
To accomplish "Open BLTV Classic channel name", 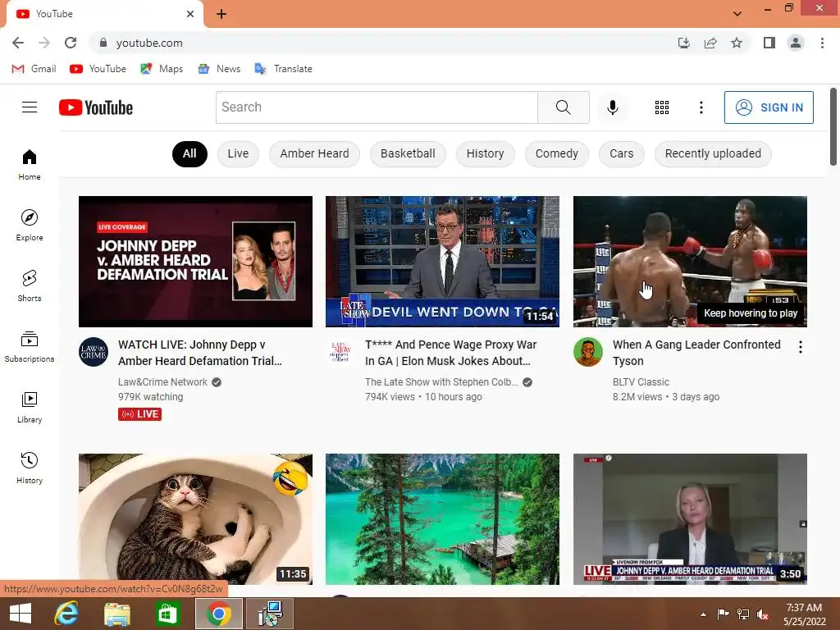I will 641,382.
